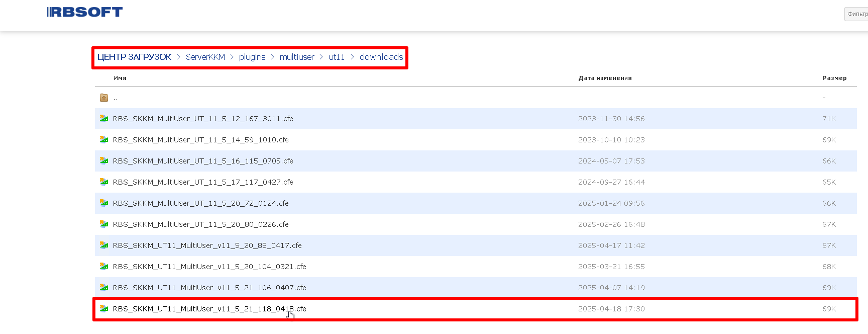Image resolution: width=868 pixels, height=334 pixels.
Task: Click date 2025-03-21 16:55
Action: click(x=611, y=267)
